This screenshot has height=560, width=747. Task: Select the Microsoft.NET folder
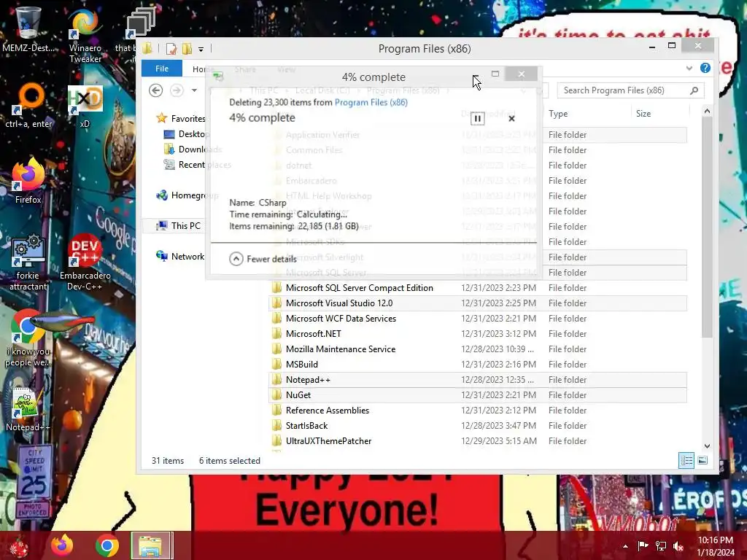(478, 334)
